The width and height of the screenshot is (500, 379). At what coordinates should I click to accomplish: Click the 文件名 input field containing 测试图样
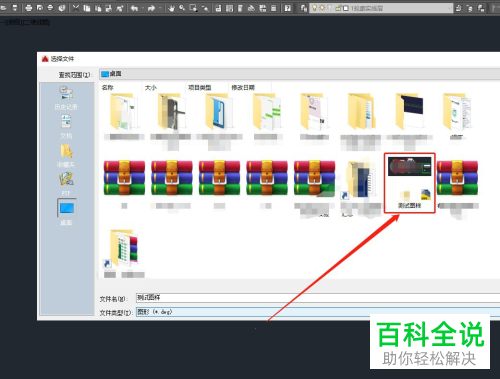(318, 298)
